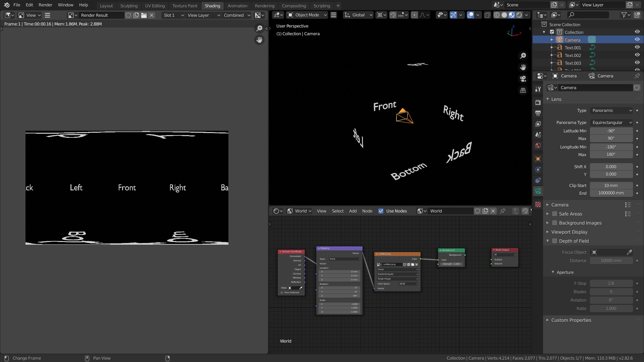This screenshot has height=362, width=644.
Task: Activate the camera view gizmo in viewport
Action: click(x=523, y=79)
